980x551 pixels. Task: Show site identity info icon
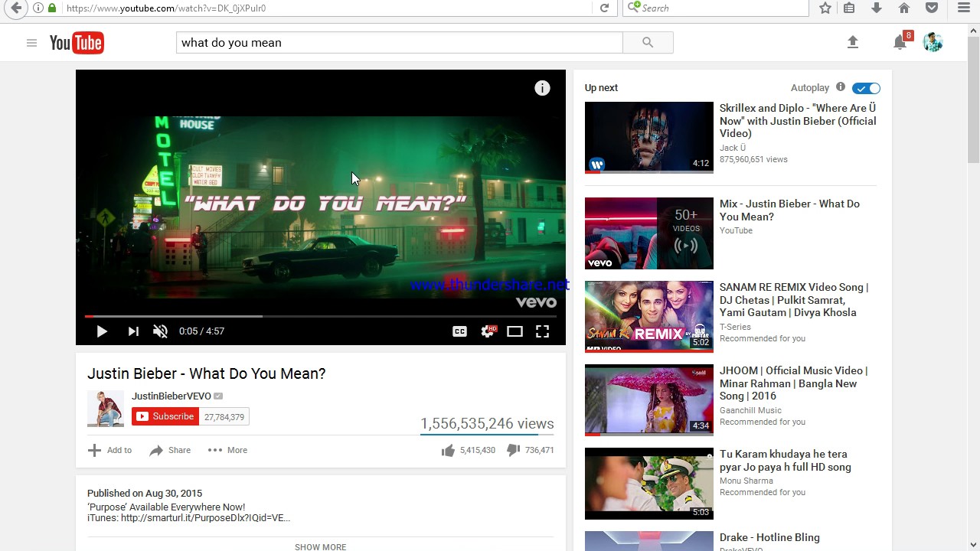38,8
